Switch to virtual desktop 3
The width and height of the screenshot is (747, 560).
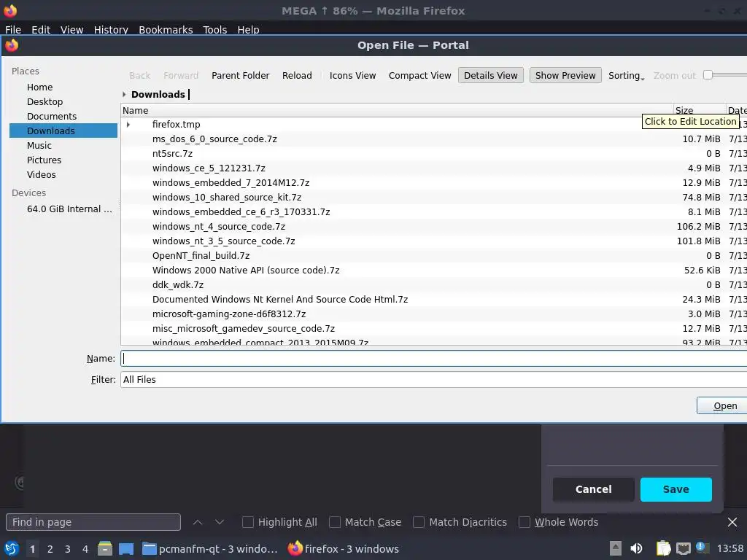(68, 549)
